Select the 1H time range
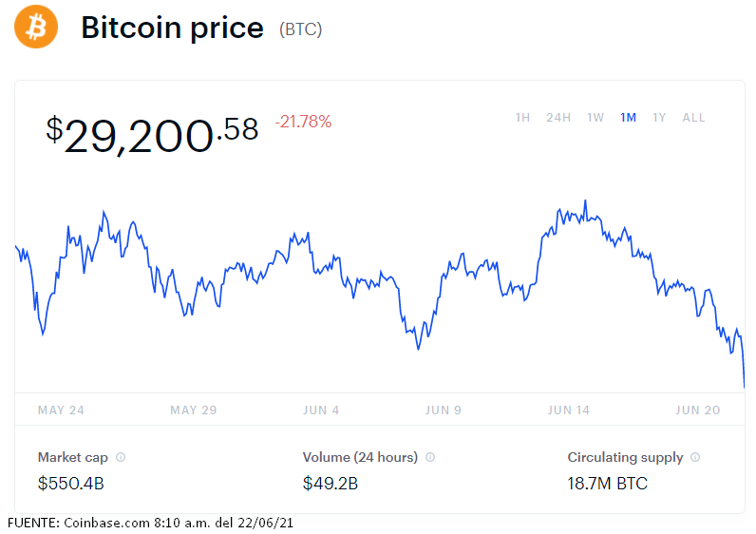756x534 pixels. pyautogui.click(x=522, y=118)
